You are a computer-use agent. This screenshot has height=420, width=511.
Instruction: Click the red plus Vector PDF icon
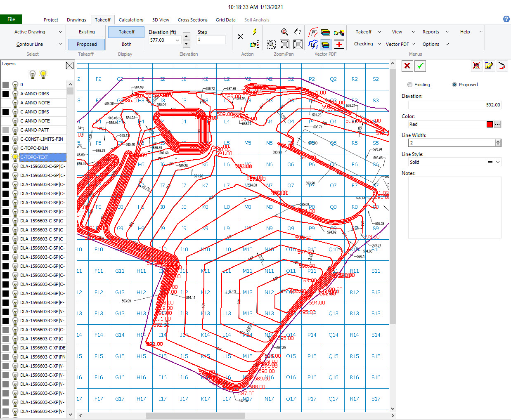click(x=339, y=44)
